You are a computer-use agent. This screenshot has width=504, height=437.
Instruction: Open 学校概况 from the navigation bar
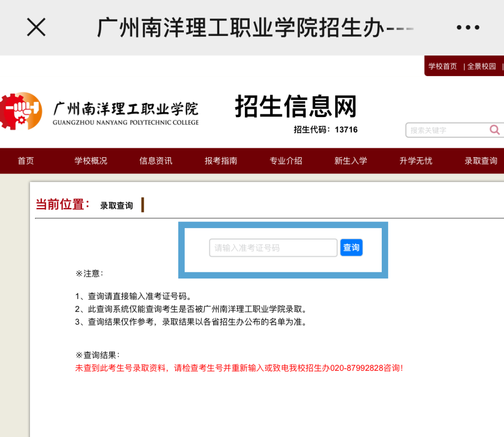91,160
